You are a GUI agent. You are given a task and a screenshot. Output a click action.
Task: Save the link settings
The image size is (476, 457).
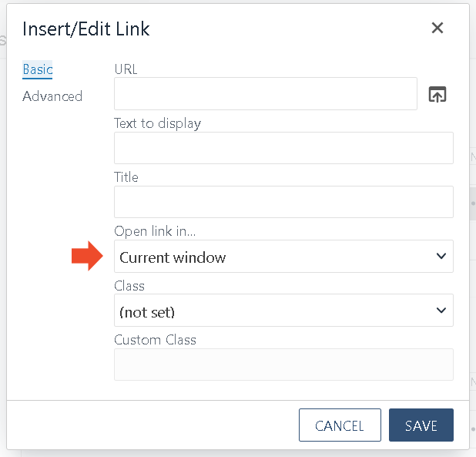pyautogui.click(x=421, y=425)
